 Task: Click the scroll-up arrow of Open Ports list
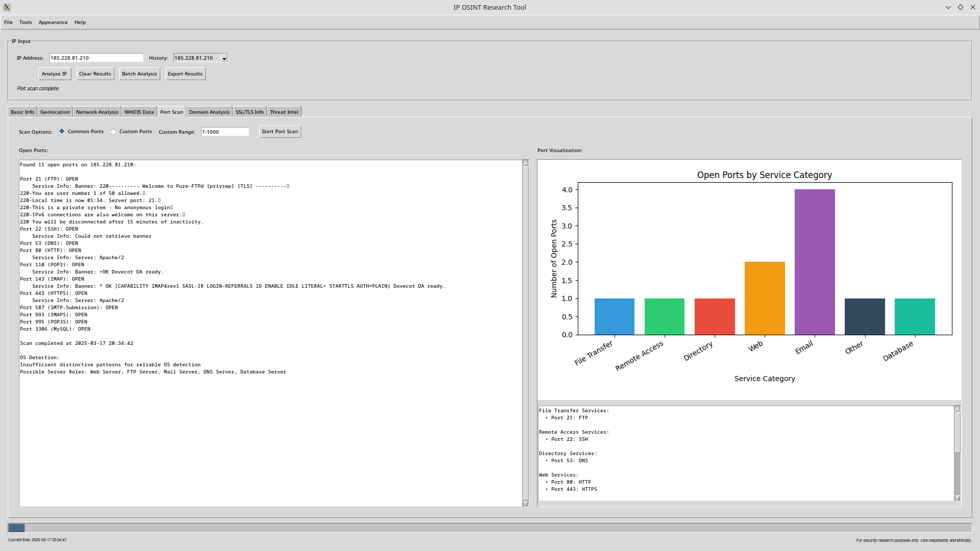pos(526,163)
